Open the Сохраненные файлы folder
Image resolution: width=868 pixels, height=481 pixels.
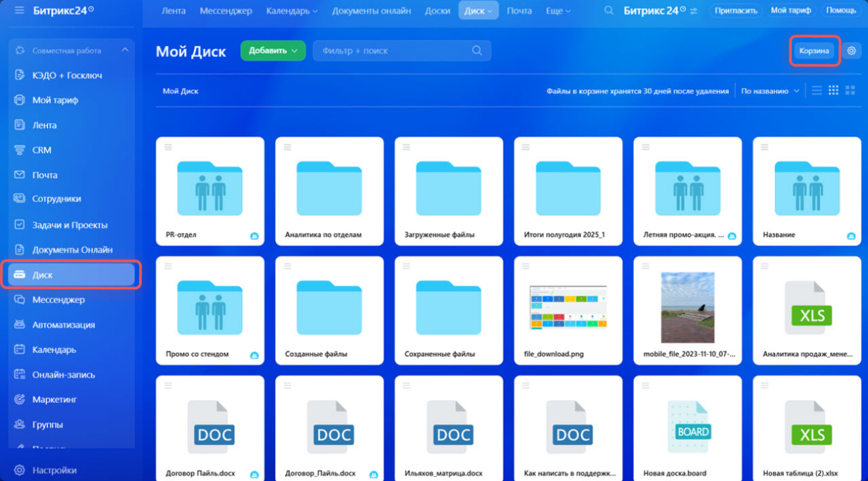click(x=449, y=310)
